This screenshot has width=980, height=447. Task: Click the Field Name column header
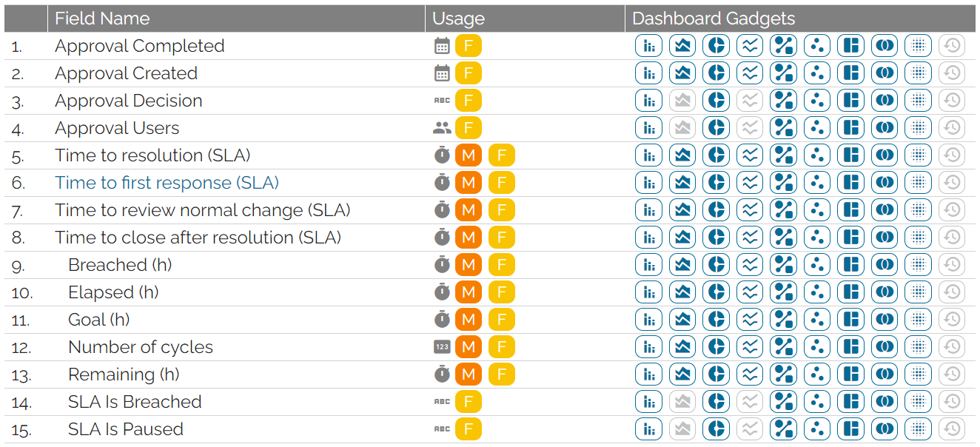(102, 19)
